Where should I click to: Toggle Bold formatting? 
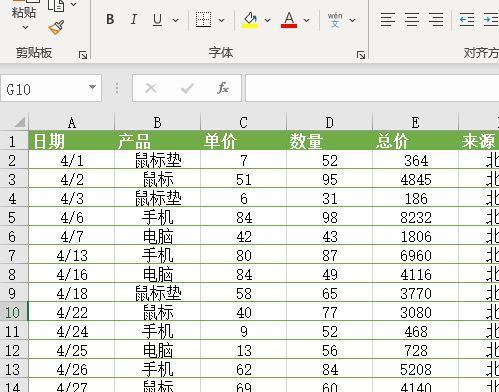click(110, 20)
